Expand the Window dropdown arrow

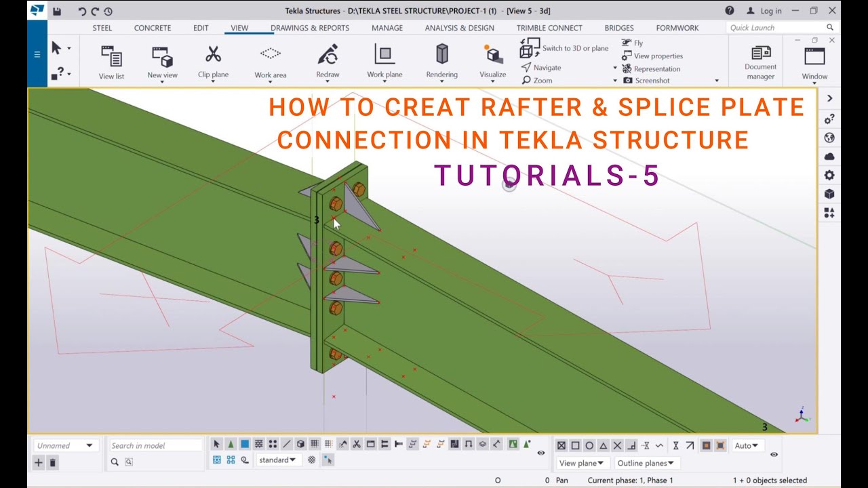click(814, 83)
